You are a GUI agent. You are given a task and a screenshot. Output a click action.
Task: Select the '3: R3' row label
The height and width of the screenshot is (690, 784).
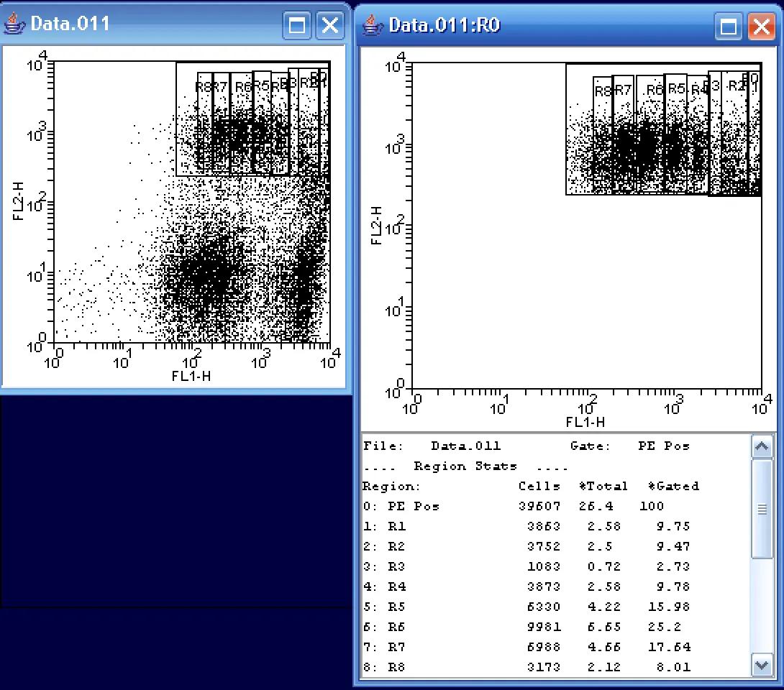click(385, 566)
